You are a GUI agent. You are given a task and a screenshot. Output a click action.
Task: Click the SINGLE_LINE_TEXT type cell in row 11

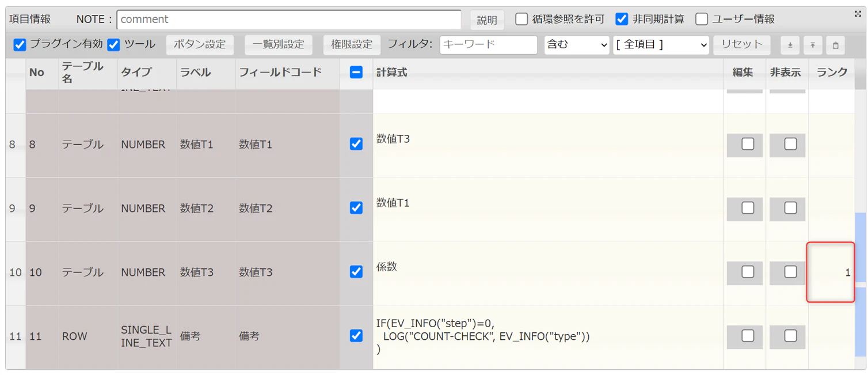[x=147, y=336]
